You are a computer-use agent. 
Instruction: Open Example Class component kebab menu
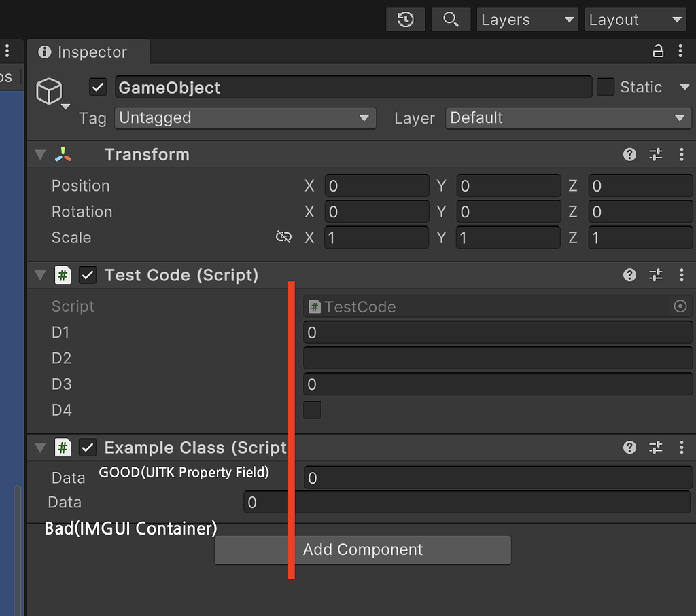[x=682, y=448]
